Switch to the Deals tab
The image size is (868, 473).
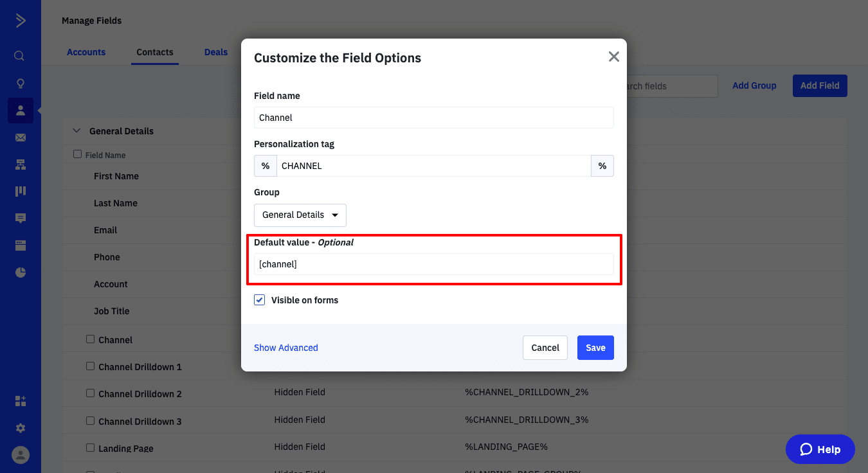pos(216,52)
